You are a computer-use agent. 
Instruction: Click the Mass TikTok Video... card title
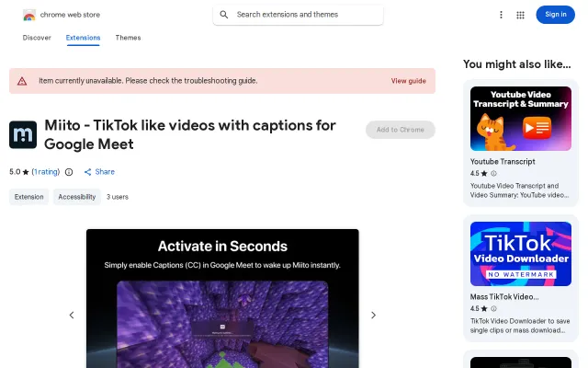coord(504,297)
